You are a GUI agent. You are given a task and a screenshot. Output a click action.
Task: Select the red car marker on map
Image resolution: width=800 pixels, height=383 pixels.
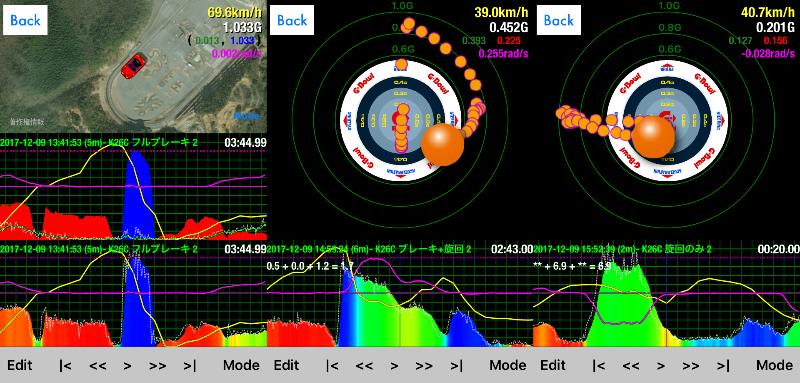(x=134, y=65)
